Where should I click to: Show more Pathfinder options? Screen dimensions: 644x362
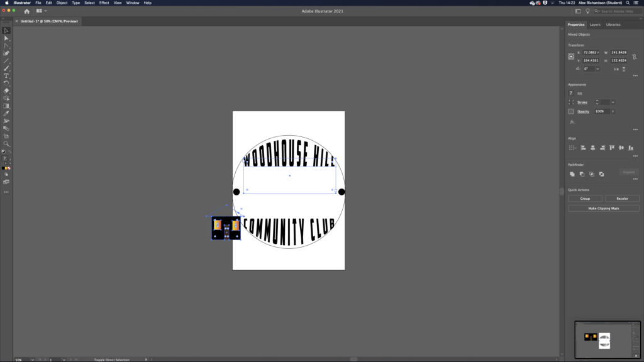pyautogui.click(x=635, y=179)
